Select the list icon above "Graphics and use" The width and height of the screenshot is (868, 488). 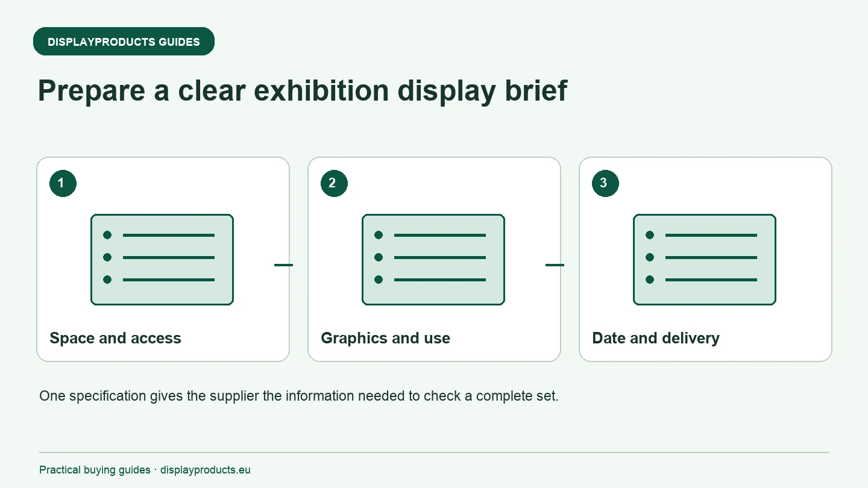433,260
